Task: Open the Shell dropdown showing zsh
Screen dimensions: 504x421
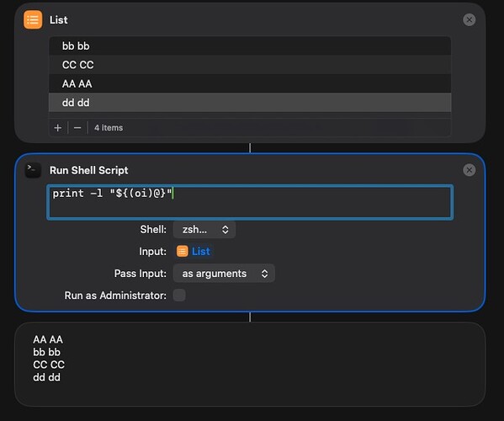Action: pos(204,230)
